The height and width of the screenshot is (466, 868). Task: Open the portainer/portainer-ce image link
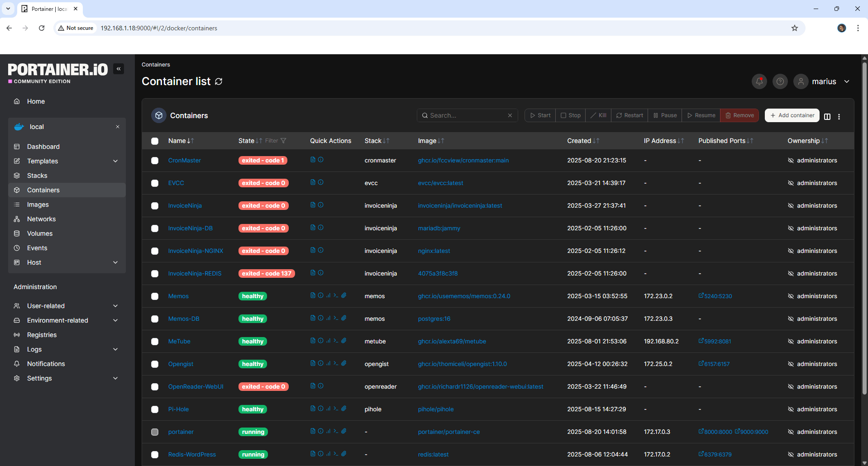(448, 432)
